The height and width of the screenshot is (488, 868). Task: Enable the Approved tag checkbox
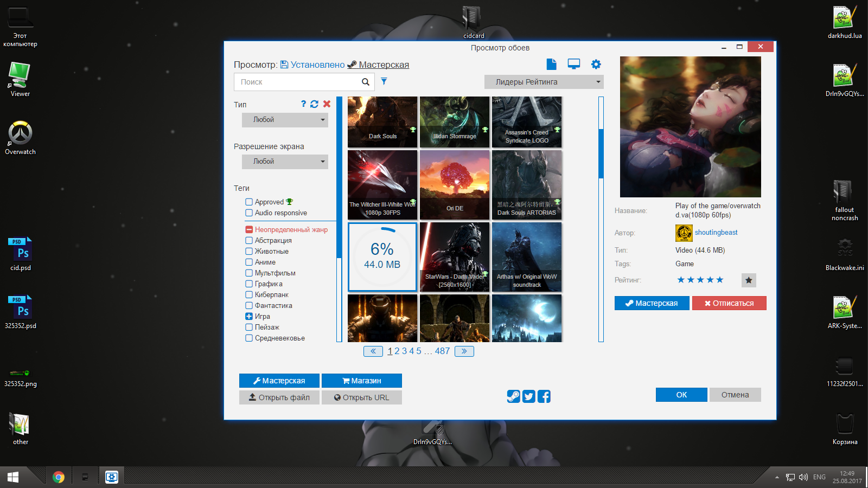(x=249, y=202)
